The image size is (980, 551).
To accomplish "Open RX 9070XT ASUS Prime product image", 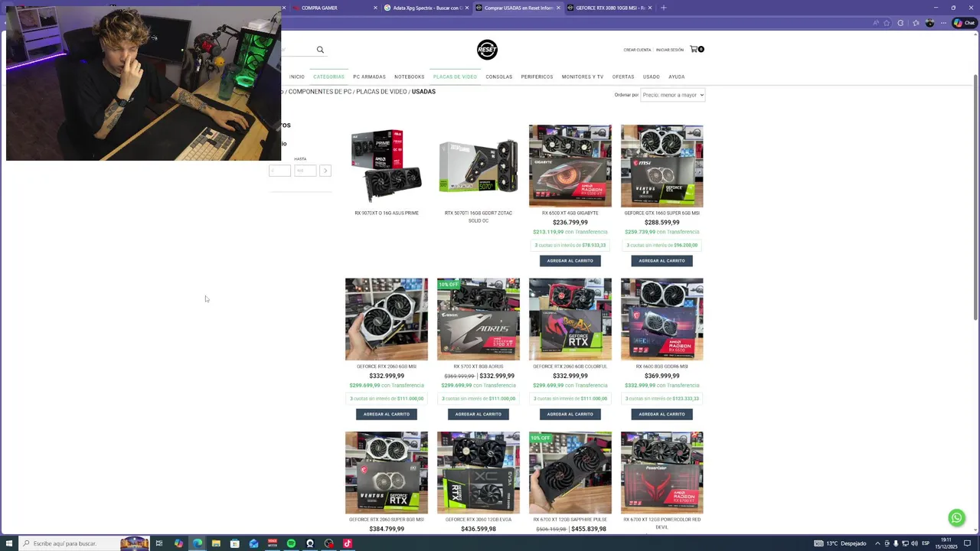I will pos(387,166).
